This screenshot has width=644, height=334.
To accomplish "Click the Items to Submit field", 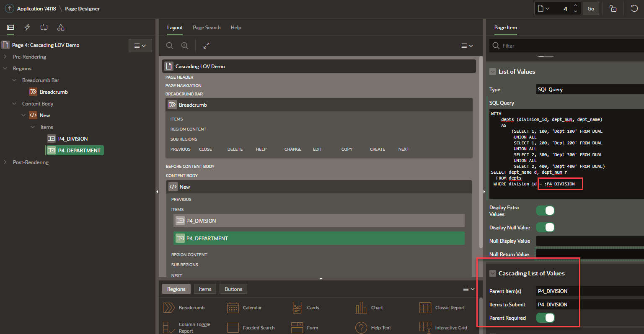I will pyautogui.click(x=590, y=304).
